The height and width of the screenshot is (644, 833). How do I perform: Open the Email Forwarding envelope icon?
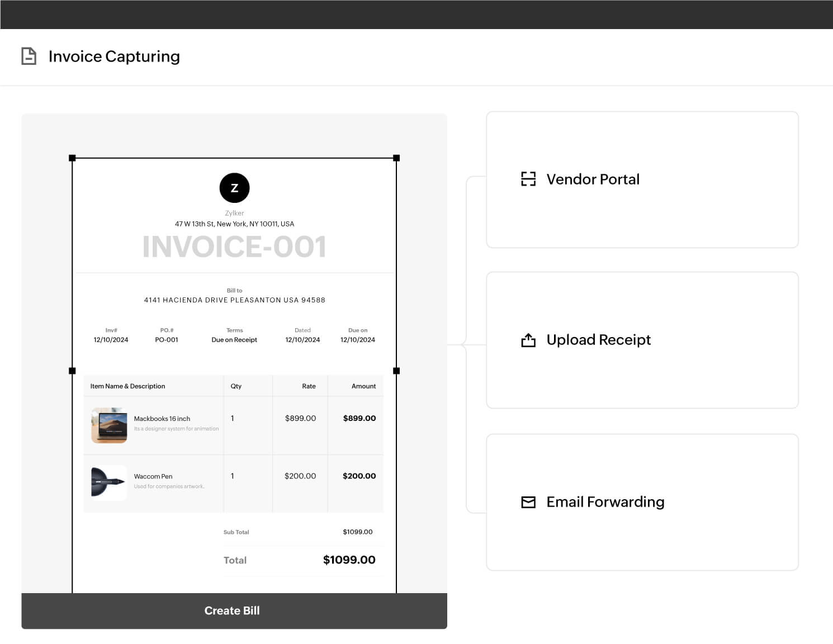pos(528,502)
